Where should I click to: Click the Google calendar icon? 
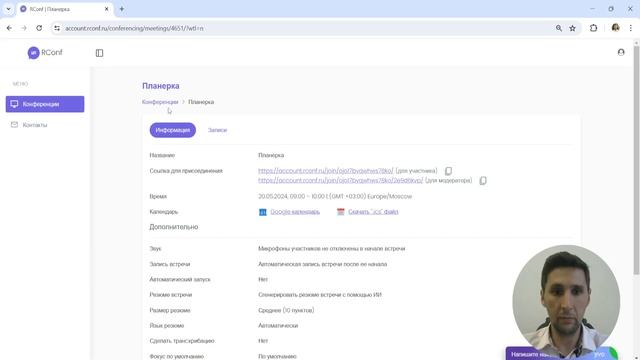pos(262,212)
